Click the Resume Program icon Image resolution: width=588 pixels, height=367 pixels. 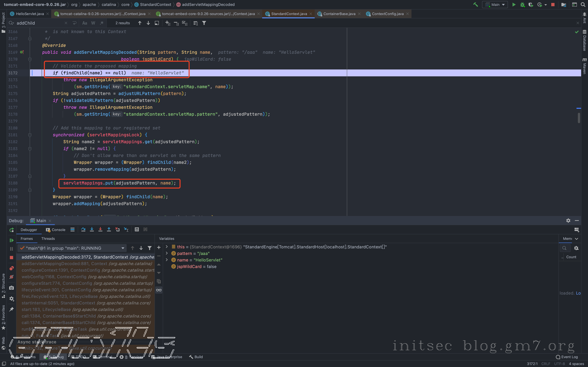(11, 240)
